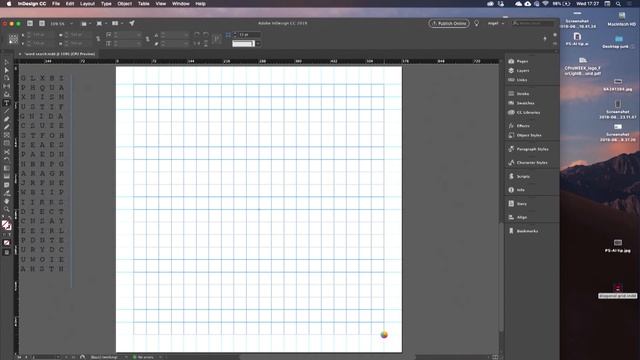
Task: Select the Zoom magnifier tool
Action: pos(6,209)
